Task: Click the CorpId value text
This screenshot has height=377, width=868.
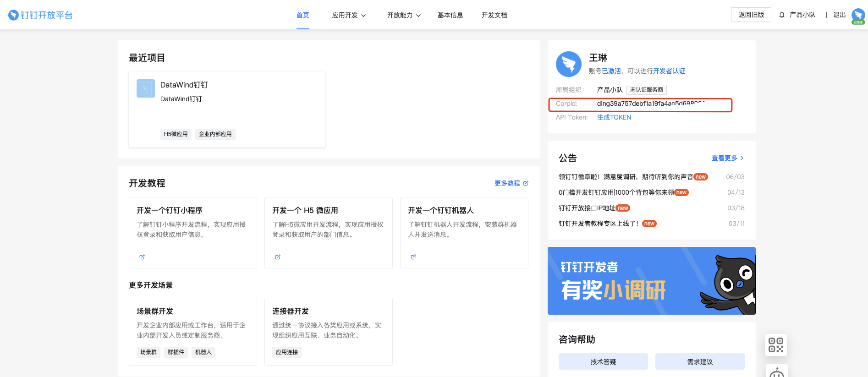Action: [x=651, y=104]
